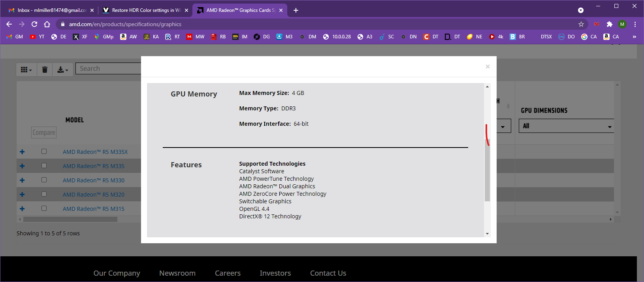Open the tab search dropdown circle
The height and width of the screenshot is (282, 644).
pos(581,10)
